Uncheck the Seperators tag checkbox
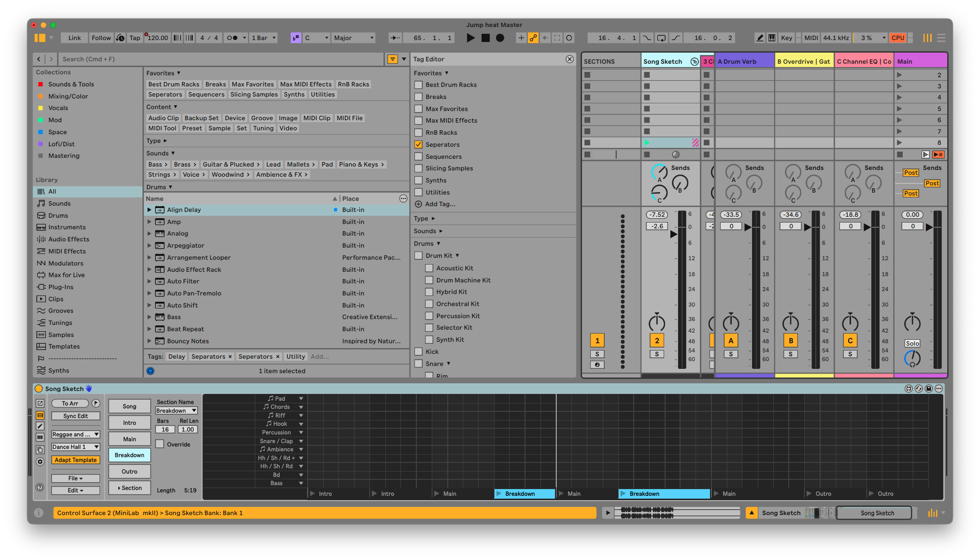 click(x=419, y=144)
